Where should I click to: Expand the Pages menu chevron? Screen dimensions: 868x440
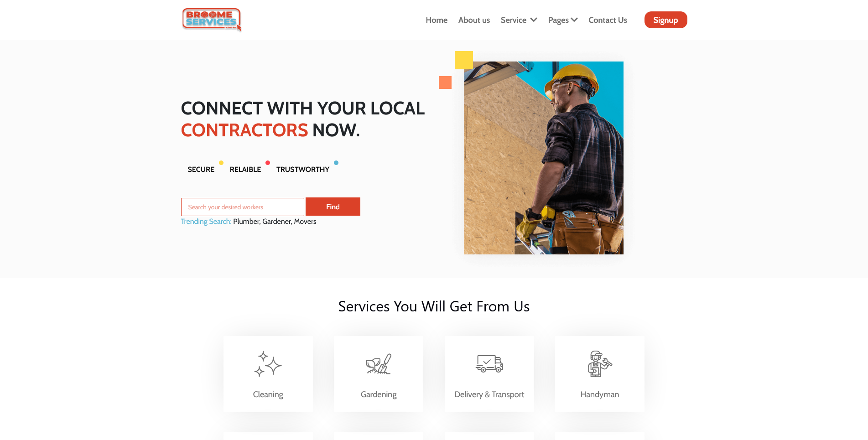coord(574,20)
